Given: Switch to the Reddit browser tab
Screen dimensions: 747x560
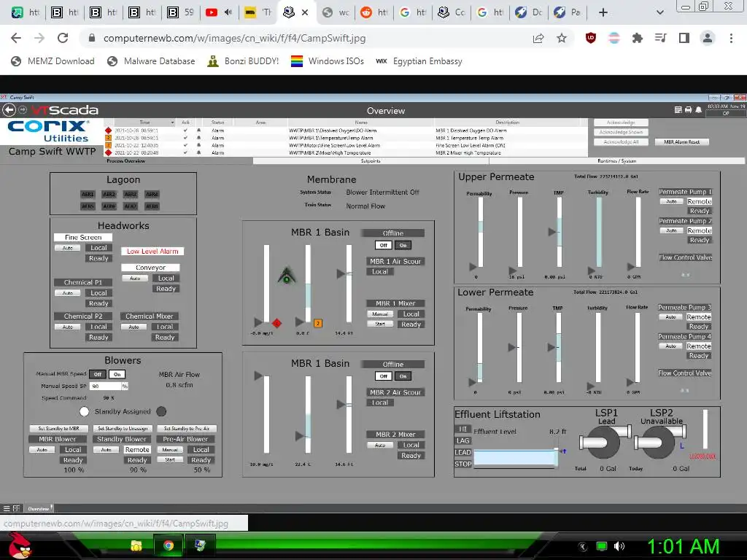Looking at the screenshot, I should coord(373,12).
